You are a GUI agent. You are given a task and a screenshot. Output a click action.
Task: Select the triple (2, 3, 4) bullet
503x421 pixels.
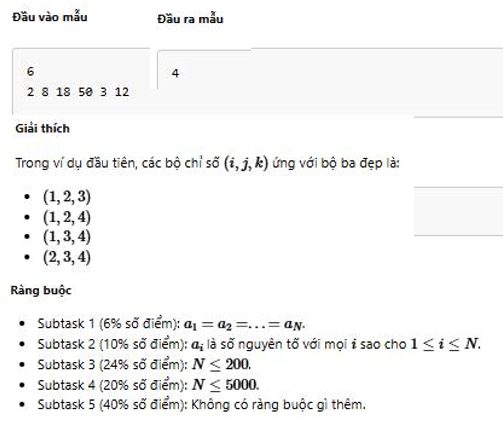pyautogui.click(x=67, y=257)
